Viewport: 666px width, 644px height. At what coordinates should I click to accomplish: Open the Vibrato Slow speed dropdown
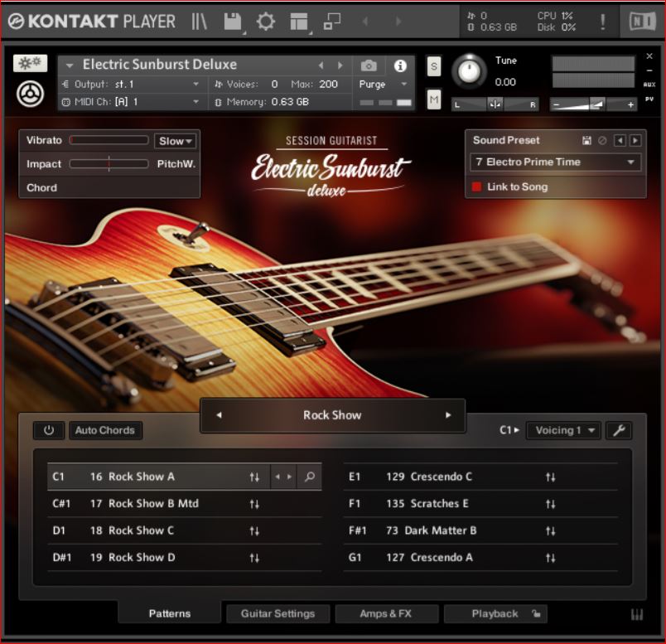(175, 141)
